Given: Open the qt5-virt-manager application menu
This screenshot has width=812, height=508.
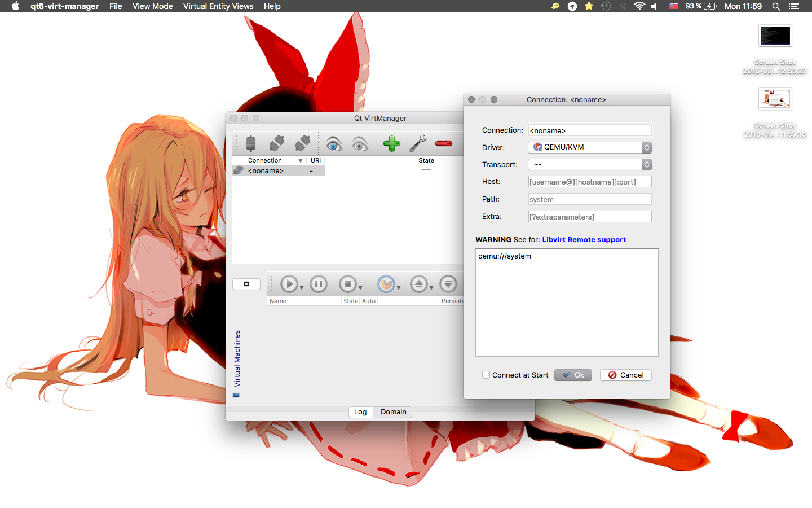Looking at the screenshot, I should pos(64,6).
